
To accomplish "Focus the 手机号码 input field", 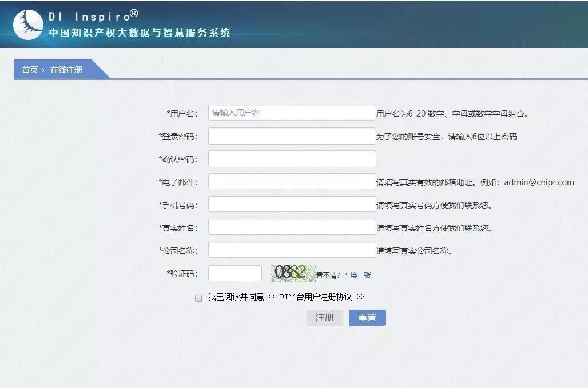I will 292,205.
